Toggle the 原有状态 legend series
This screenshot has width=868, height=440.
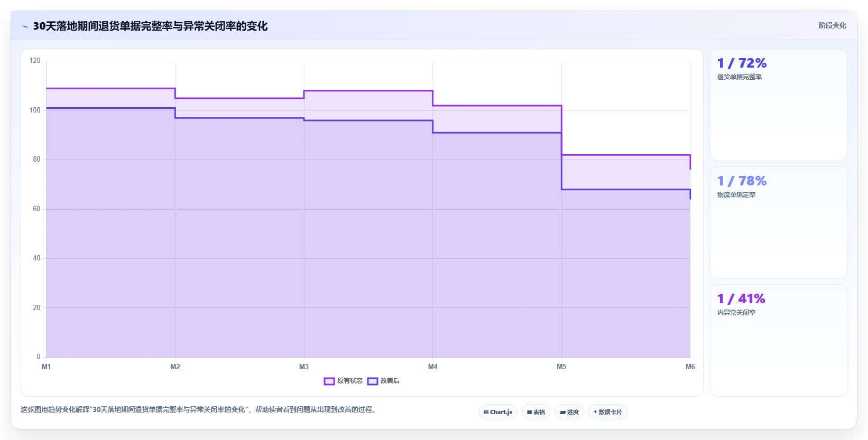click(344, 381)
